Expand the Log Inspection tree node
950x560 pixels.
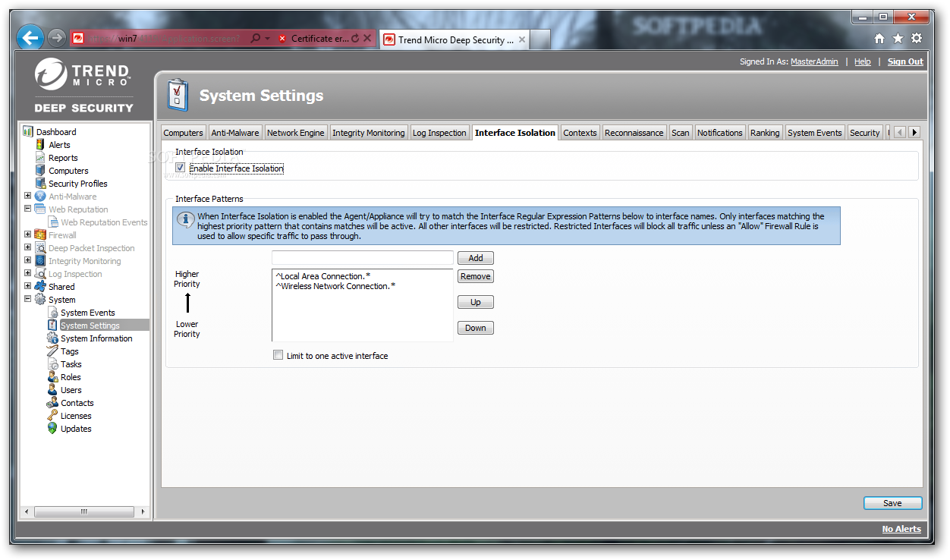pyautogui.click(x=28, y=273)
